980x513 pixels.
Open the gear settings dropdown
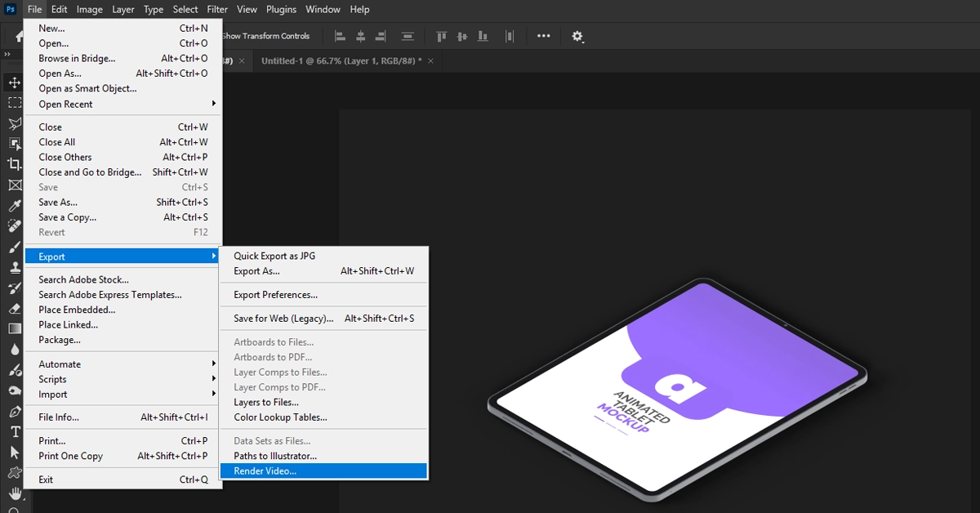(x=578, y=36)
